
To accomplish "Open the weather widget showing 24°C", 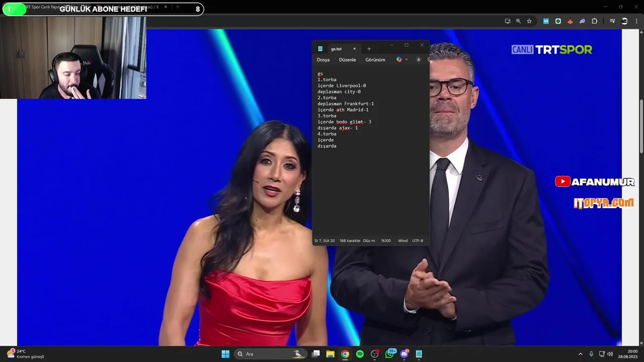I will click(x=25, y=354).
